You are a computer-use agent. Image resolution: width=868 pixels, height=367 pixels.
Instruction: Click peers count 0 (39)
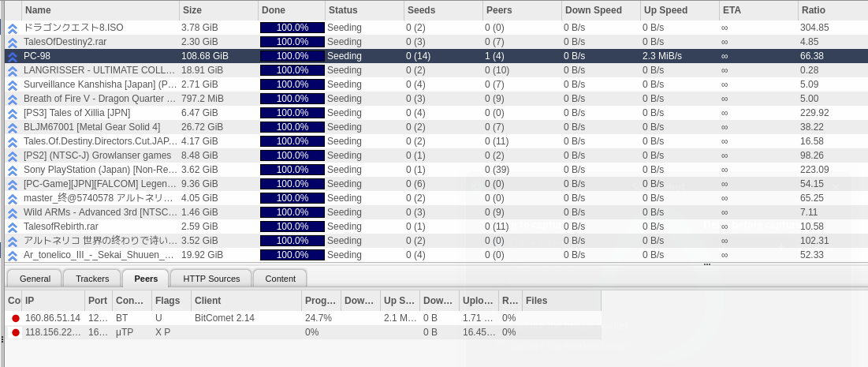(497, 170)
